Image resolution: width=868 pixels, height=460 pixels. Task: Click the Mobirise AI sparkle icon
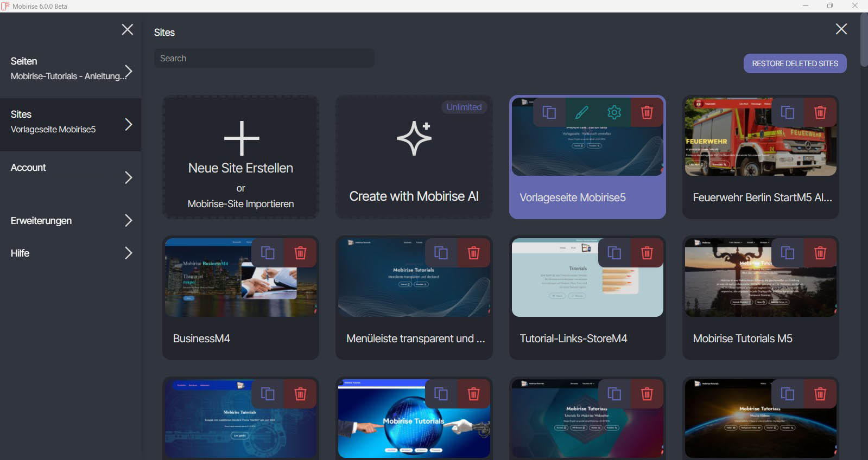(414, 139)
